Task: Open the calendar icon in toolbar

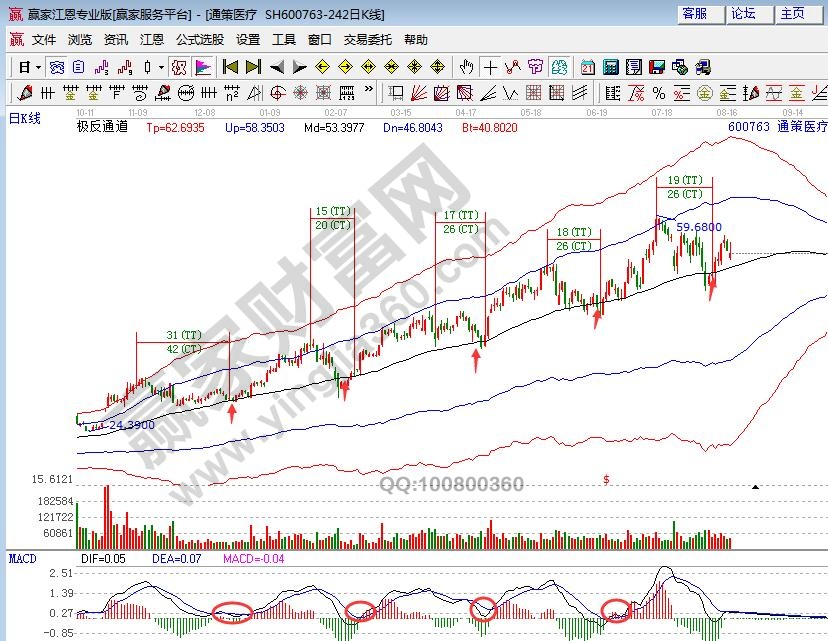Action: 587,67
